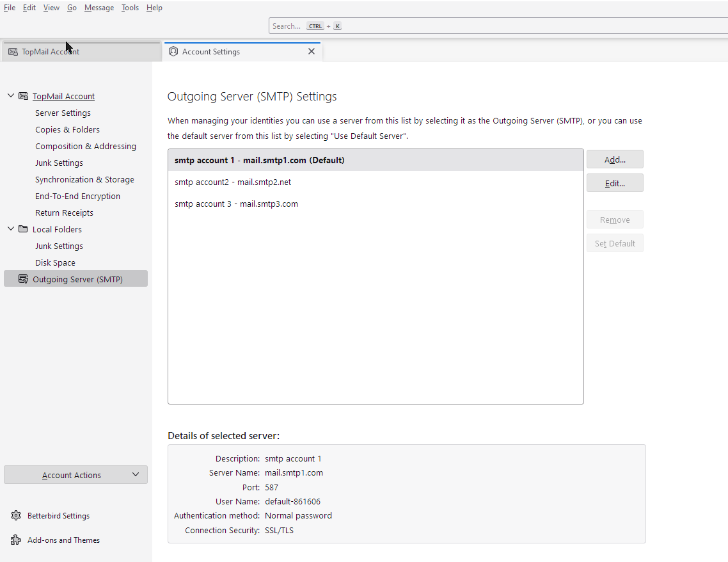Click the TopMail Account mail icon in tree

tap(23, 96)
